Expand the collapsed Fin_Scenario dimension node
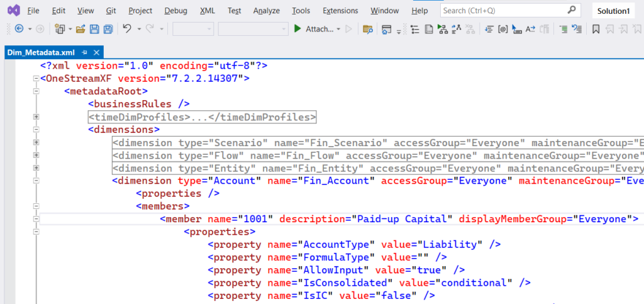This screenshot has width=644, height=304. pos(36,143)
